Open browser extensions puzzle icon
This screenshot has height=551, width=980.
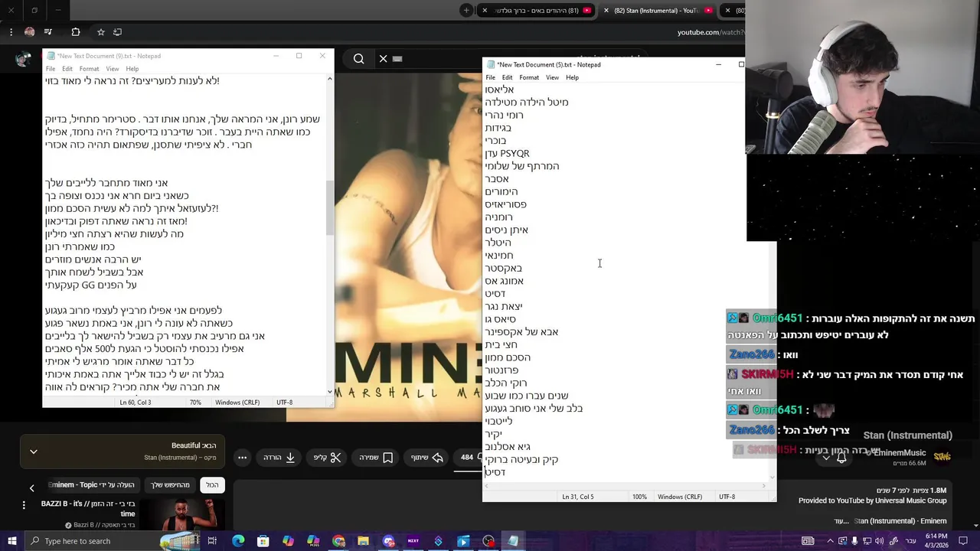(x=76, y=32)
